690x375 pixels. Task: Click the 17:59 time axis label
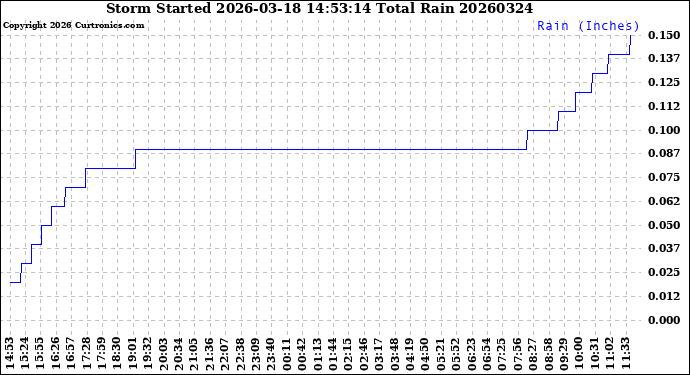[x=101, y=353]
